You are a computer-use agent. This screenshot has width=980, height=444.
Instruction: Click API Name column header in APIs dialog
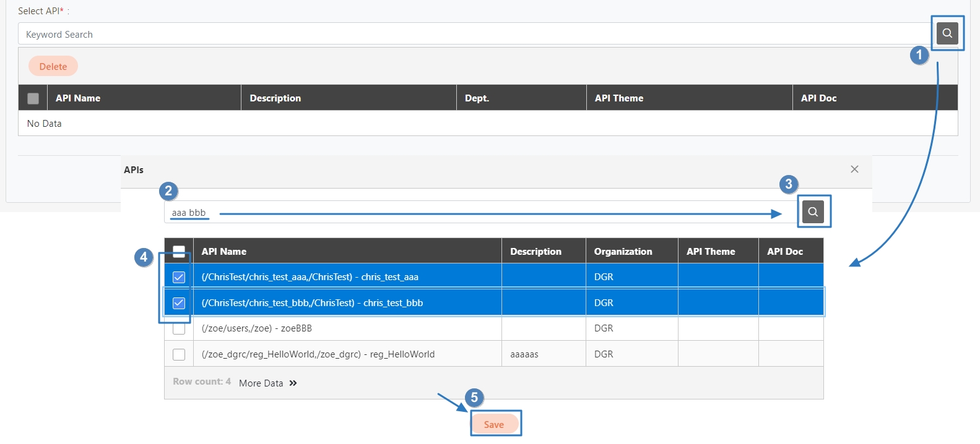point(224,252)
